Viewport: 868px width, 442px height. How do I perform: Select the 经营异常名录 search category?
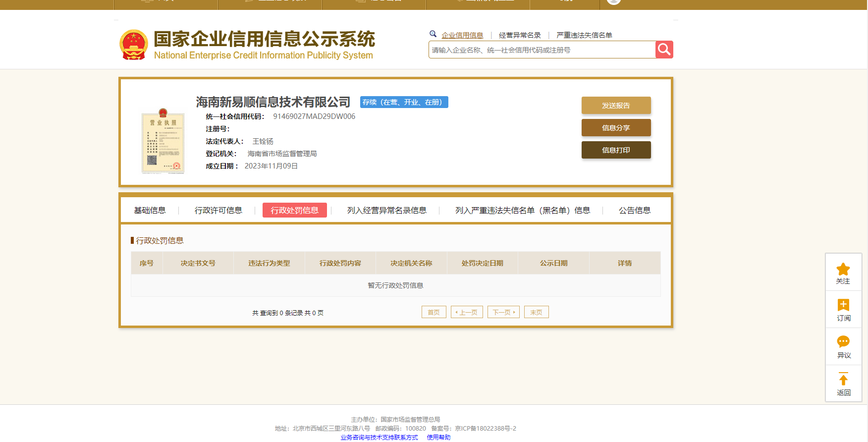pyautogui.click(x=520, y=35)
